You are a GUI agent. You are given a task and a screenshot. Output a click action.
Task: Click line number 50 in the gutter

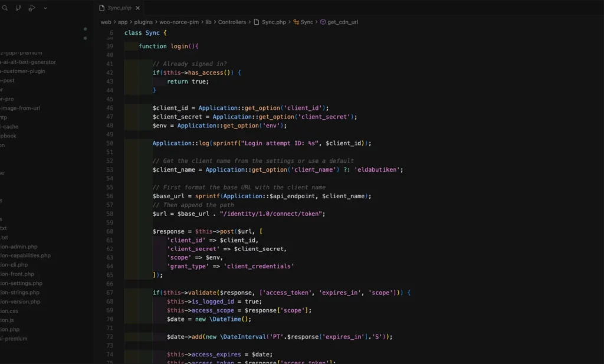pos(110,143)
